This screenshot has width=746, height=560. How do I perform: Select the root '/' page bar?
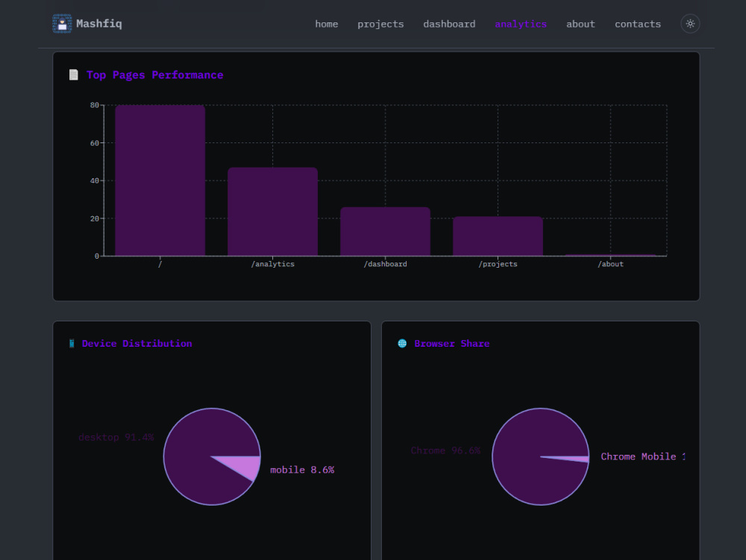[x=160, y=180]
